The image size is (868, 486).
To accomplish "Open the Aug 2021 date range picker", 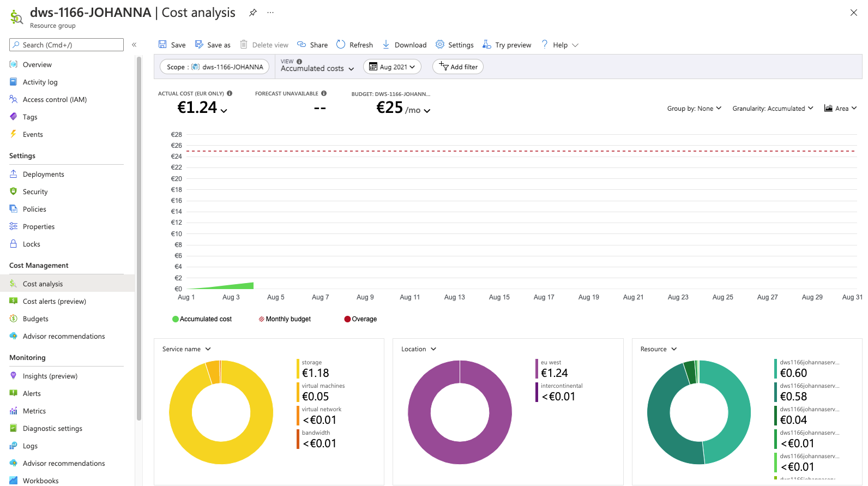I will pos(392,67).
